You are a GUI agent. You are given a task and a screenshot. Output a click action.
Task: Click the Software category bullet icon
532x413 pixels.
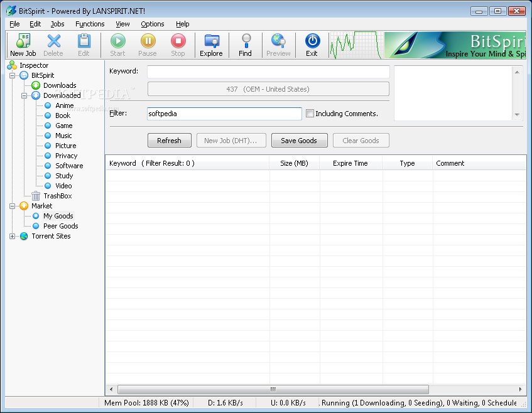(x=48, y=166)
